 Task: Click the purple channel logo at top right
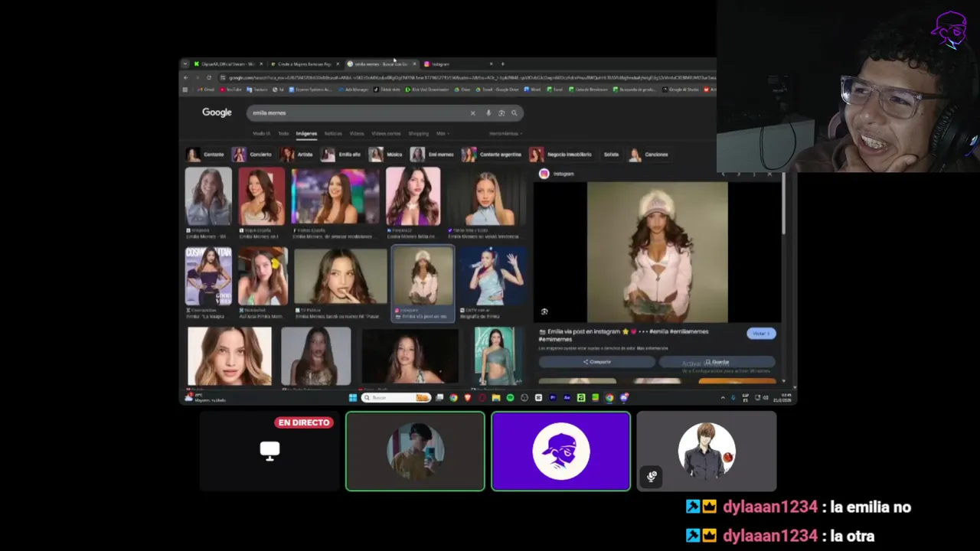pyautogui.click(x=949, y=31)
